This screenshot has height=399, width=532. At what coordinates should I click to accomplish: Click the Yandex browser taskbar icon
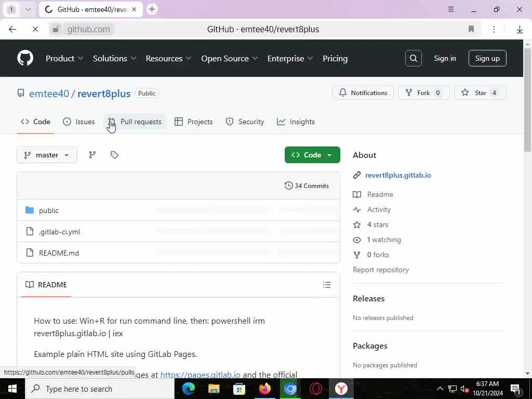341,389
